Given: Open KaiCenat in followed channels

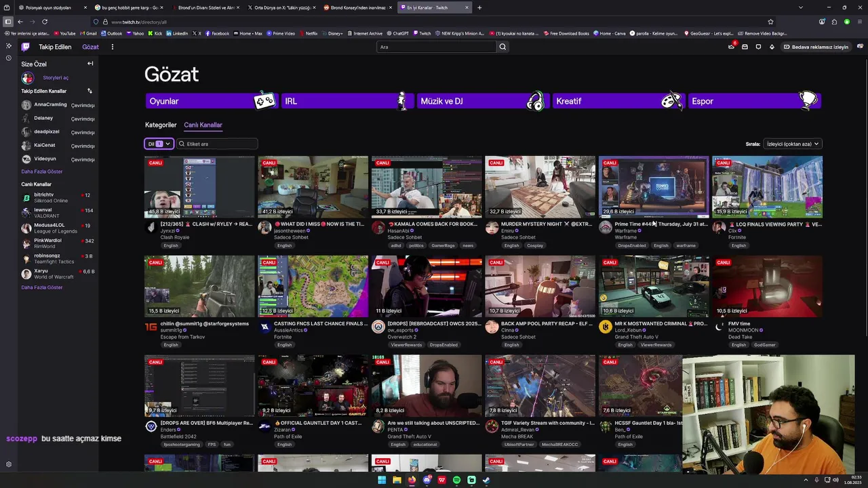Looking at the screenshot, I should [x=58, y=145].
